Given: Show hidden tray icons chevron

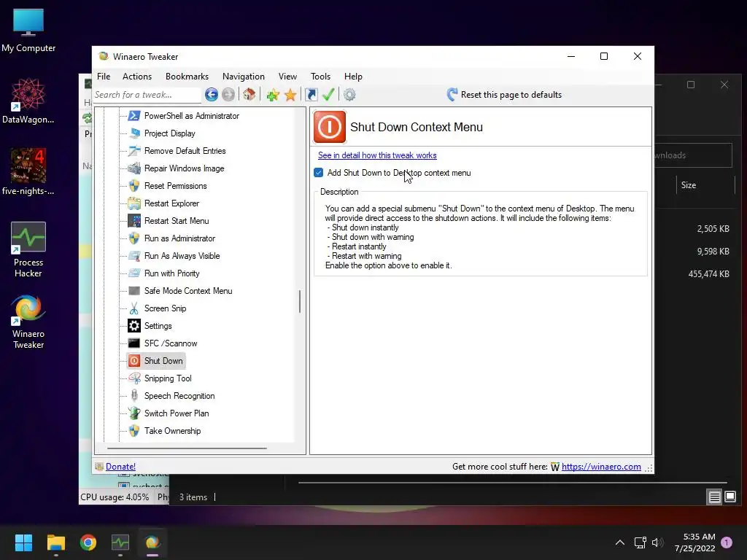Looking at the screenshot, I should coord(620,542).
